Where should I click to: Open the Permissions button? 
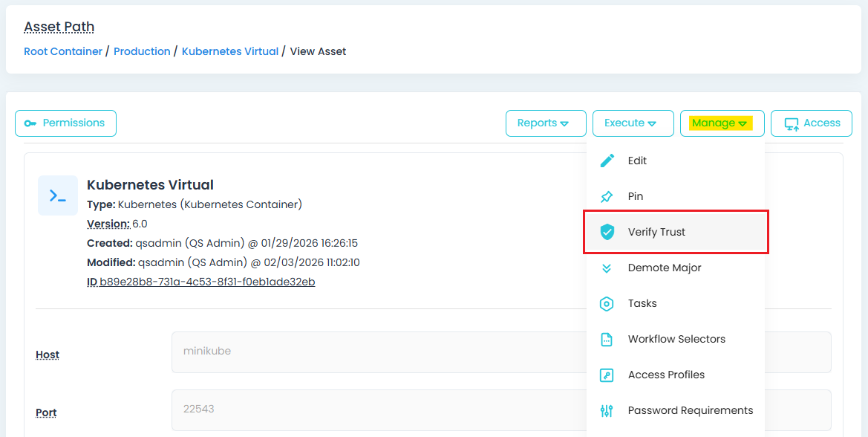point(65,123)
